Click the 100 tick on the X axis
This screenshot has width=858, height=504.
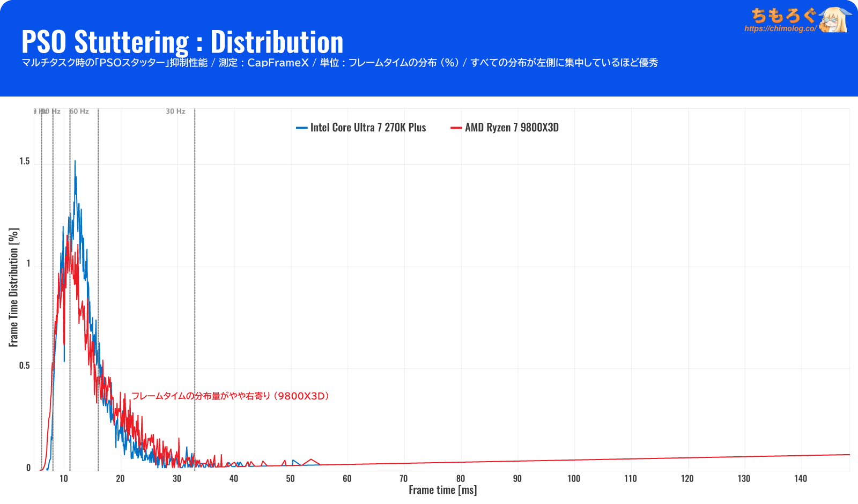(x=574, y=479)
